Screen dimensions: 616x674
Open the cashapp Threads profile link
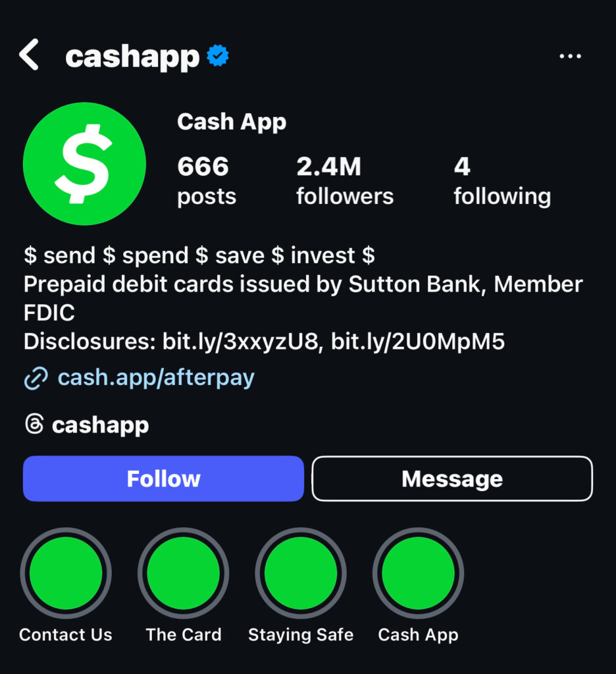100,425
